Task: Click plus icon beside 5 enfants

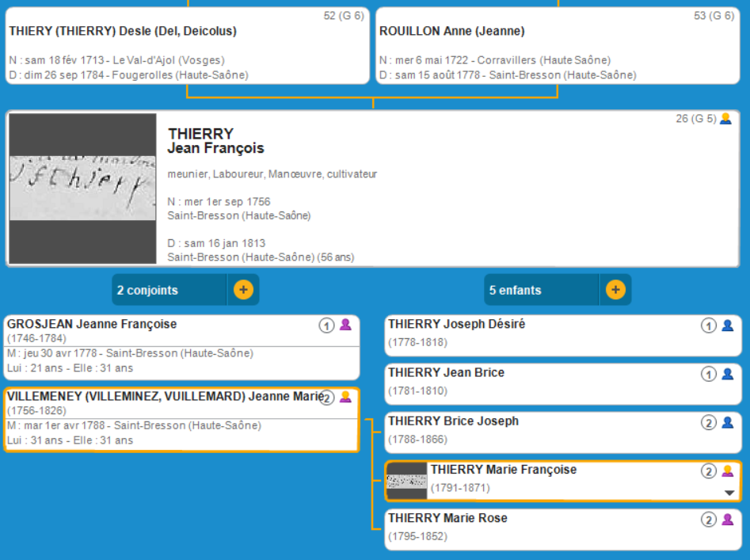Action: click(x=615, y=290)
